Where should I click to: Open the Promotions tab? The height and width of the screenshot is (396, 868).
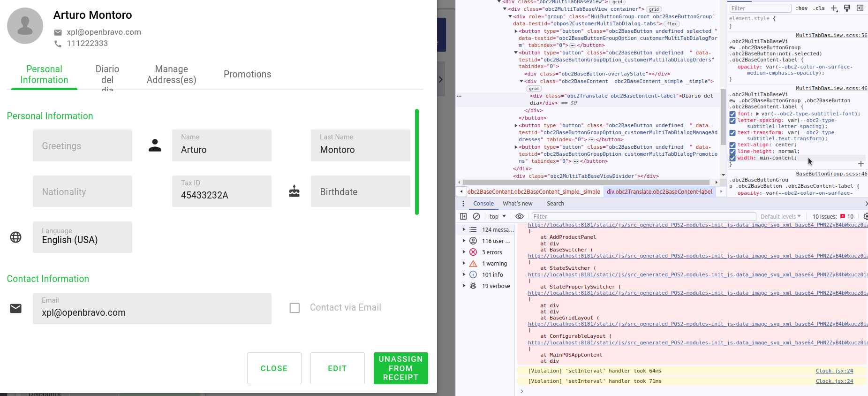point(247,75)
